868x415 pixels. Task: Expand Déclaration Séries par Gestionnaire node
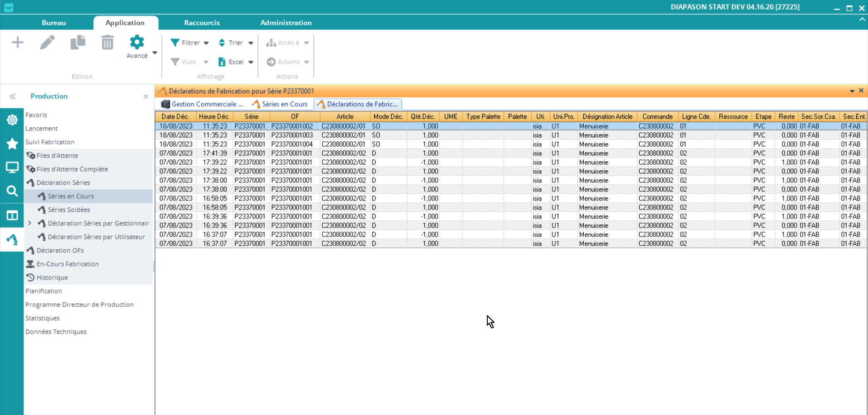30,223
